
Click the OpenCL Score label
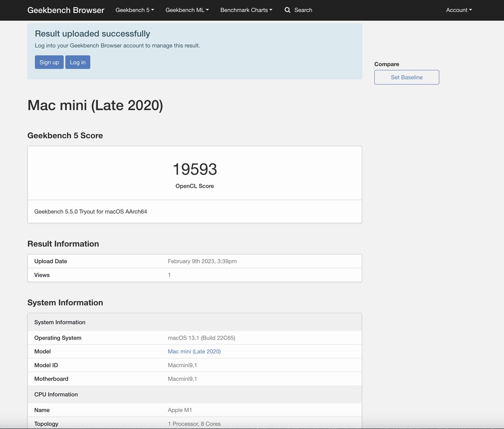tap(195, 186)
